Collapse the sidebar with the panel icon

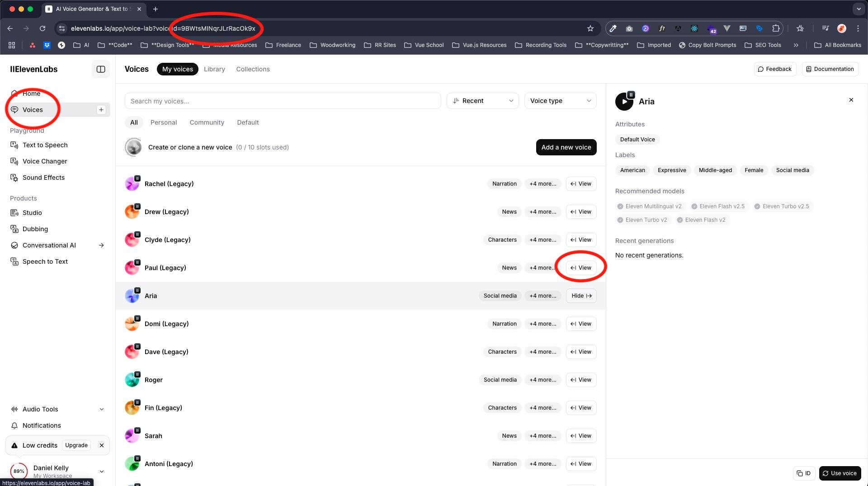click(100, 69)
